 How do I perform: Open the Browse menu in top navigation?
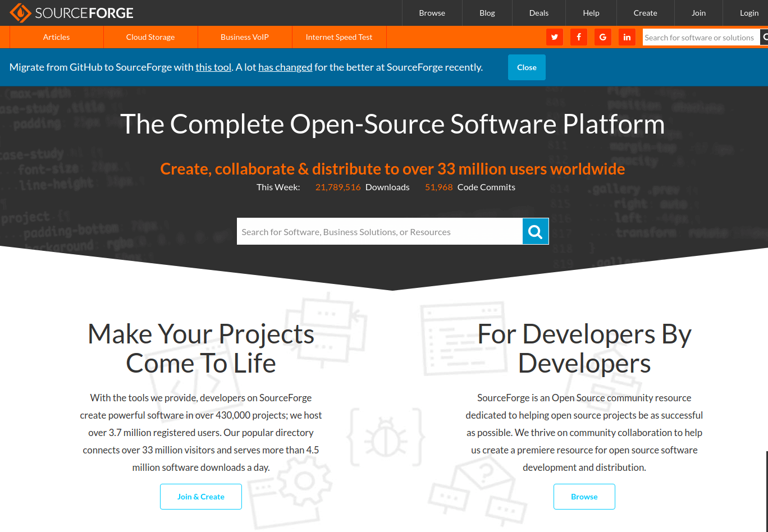[x=432, y=13]
